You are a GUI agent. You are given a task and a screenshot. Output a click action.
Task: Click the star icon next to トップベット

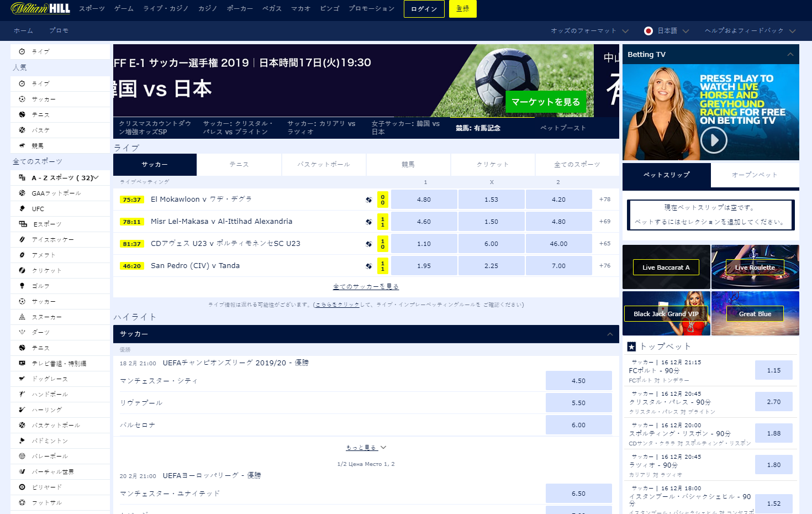[x=631, y=347]
